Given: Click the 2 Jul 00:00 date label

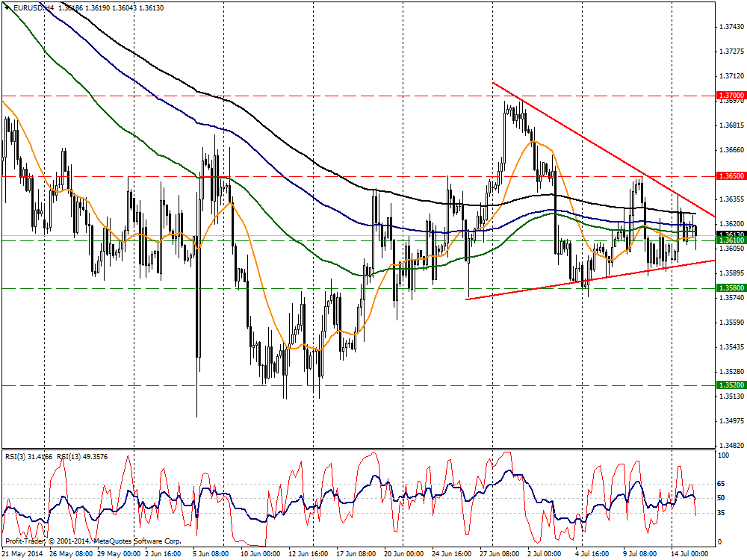Looking at the screenshot, I should coord(545,554).
